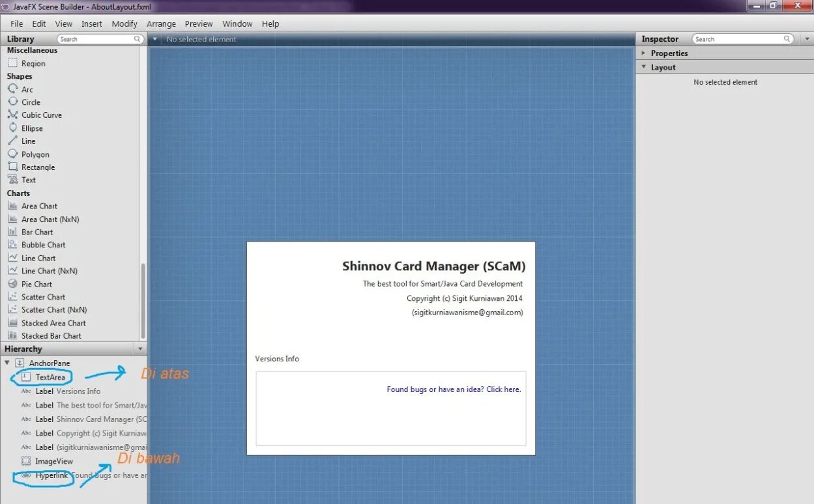Open the File menu

coord(17,23)
